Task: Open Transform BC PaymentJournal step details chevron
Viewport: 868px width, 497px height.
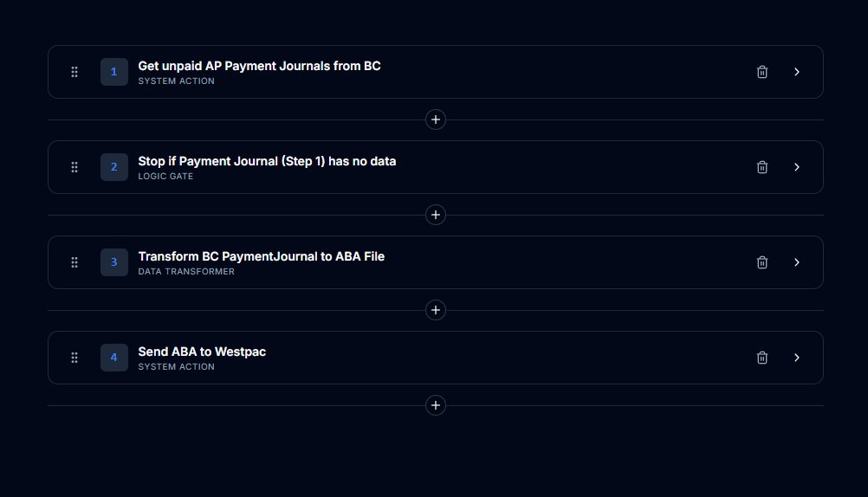Action: pyautogui.click(x=797, y=262)
